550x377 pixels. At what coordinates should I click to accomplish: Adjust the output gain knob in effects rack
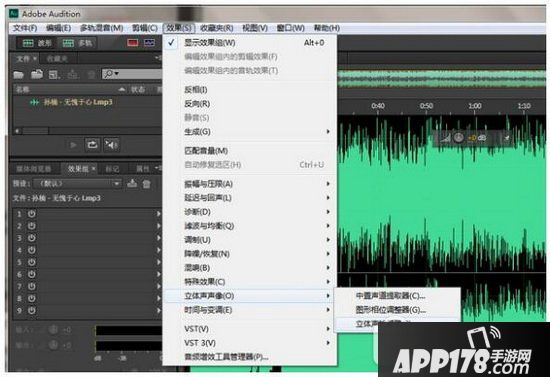click(53, 345)
